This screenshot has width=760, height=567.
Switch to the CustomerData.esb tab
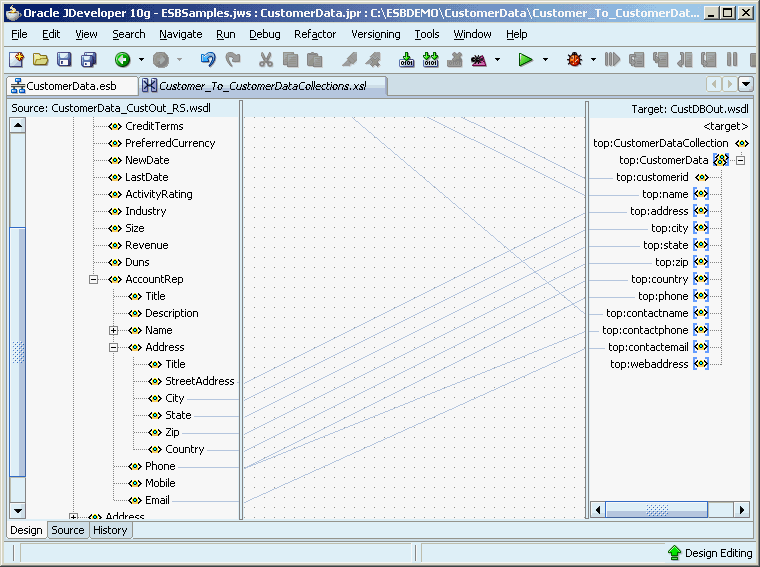(72, 86)
